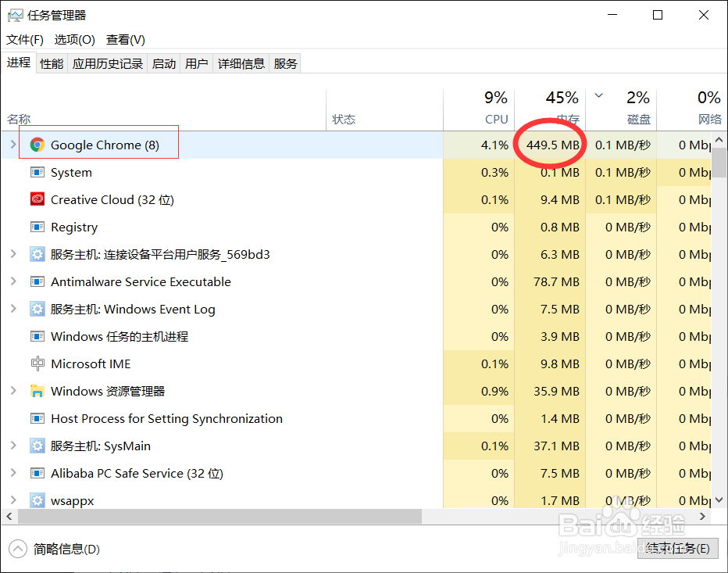Click the horizontal scrollbar right arrow
This screenshot has height=573, width=728.
(702, 516)
